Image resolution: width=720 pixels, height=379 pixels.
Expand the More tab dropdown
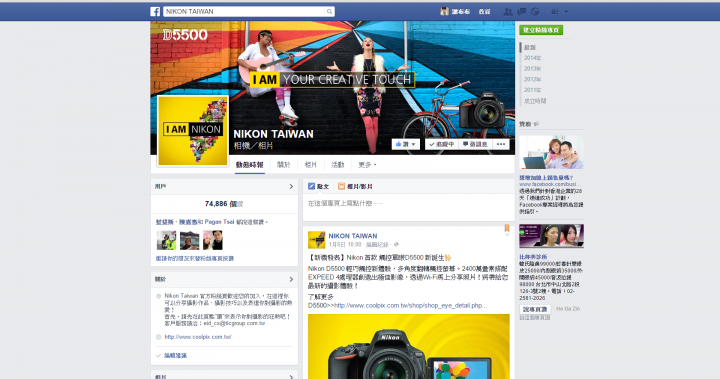tap(367, 164)
